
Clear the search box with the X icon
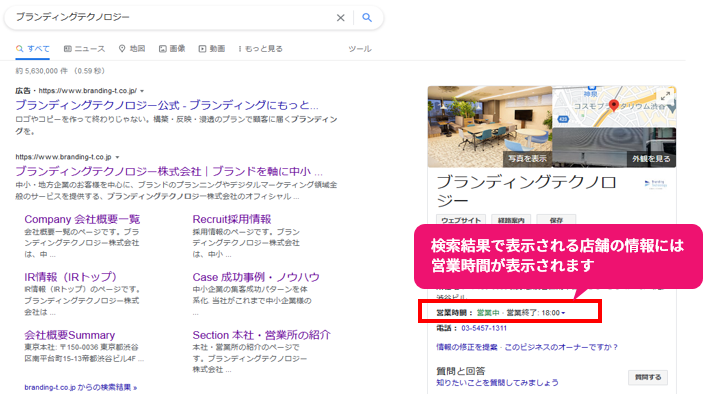point(340,18)
